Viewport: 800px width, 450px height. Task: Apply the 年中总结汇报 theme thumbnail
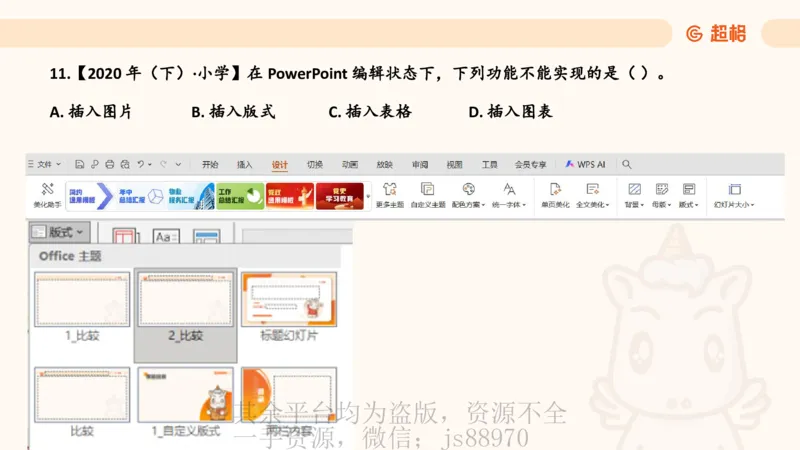(140, 196)
